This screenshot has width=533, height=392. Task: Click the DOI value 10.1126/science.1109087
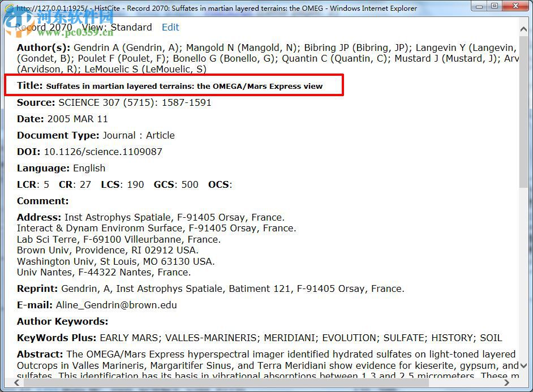103,152
